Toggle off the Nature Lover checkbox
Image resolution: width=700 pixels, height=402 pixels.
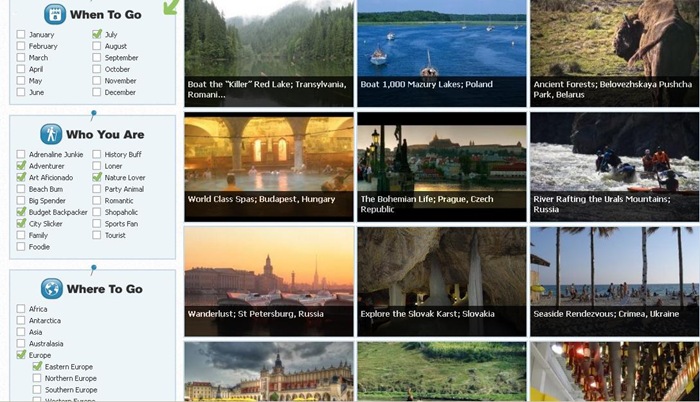click(x=97, y=177)
